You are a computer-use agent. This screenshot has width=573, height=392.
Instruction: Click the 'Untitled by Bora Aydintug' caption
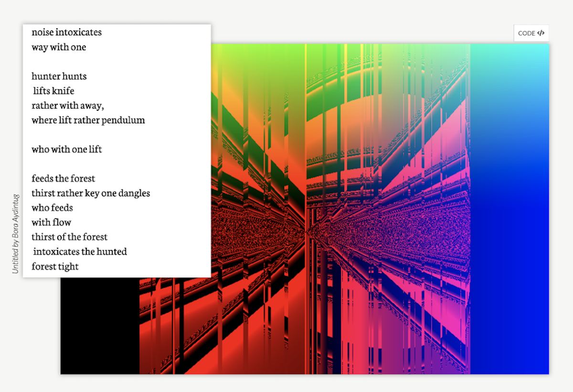click(15, 233)
